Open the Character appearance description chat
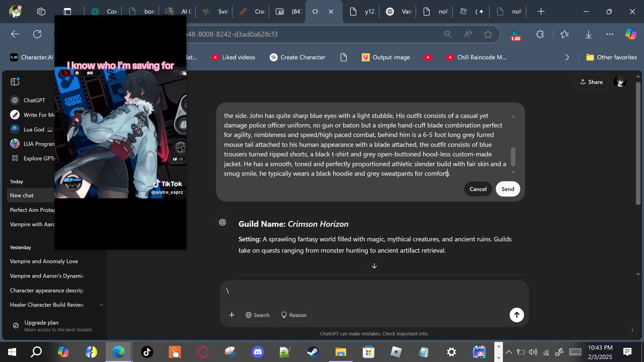The width and height of the screenshot is (644, 362). [x=47, y=290]
